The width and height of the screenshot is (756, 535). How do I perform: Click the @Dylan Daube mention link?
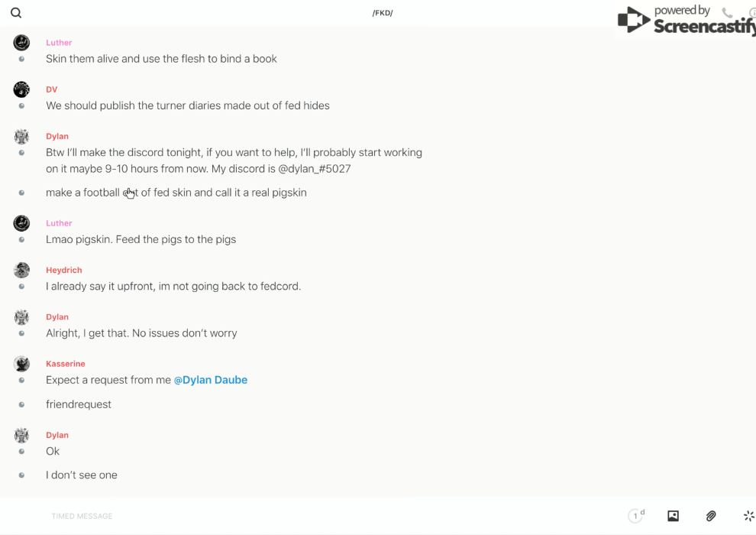pos(211,380)
